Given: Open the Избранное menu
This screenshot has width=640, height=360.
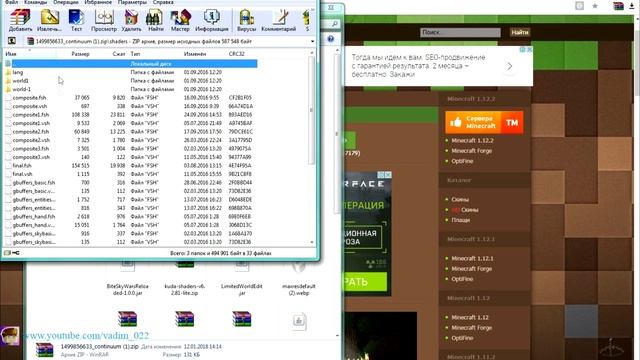Looking at the screenshot, I should click(98, 2).
